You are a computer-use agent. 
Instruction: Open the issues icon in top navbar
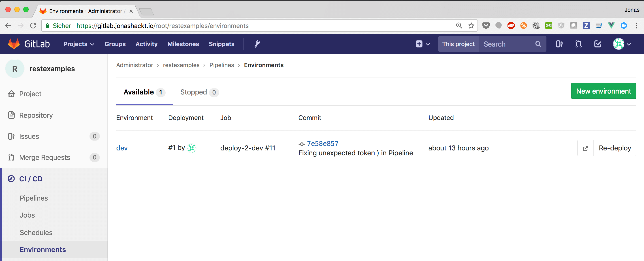[559, 44]
